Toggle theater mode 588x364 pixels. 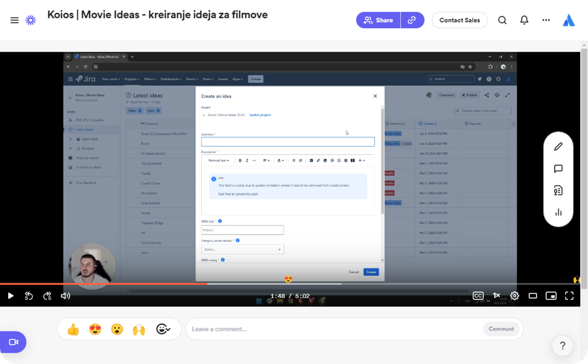pos(533,296)
